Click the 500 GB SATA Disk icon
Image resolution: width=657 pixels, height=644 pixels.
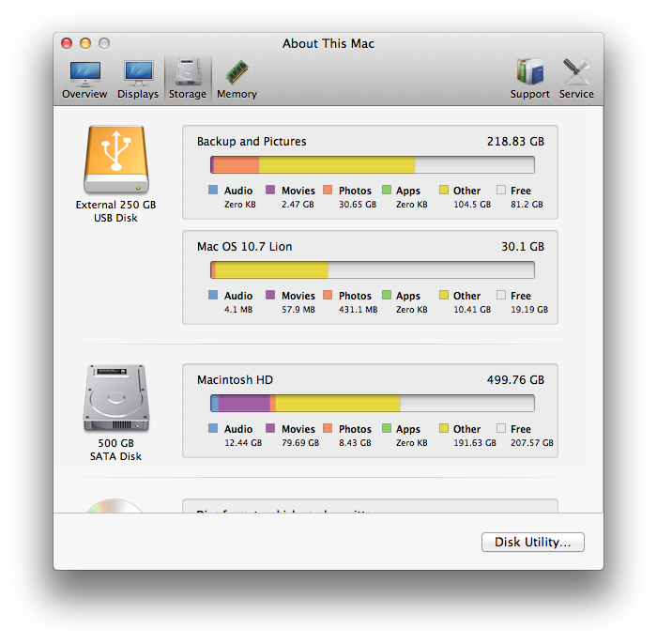coord(116,398)
